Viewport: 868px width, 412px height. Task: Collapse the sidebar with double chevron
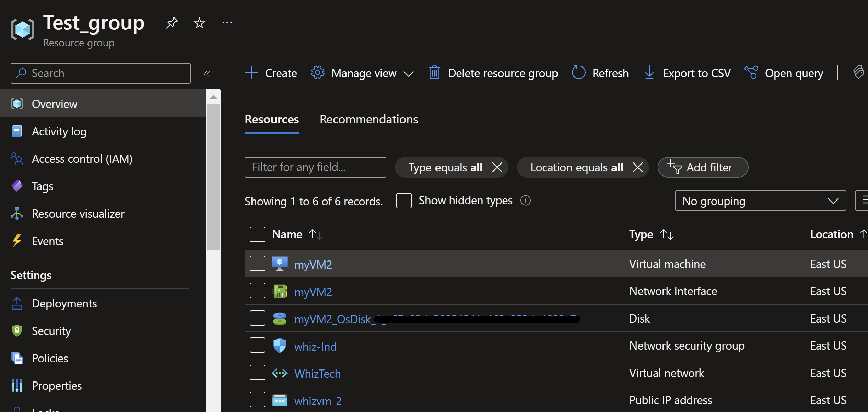207,73
